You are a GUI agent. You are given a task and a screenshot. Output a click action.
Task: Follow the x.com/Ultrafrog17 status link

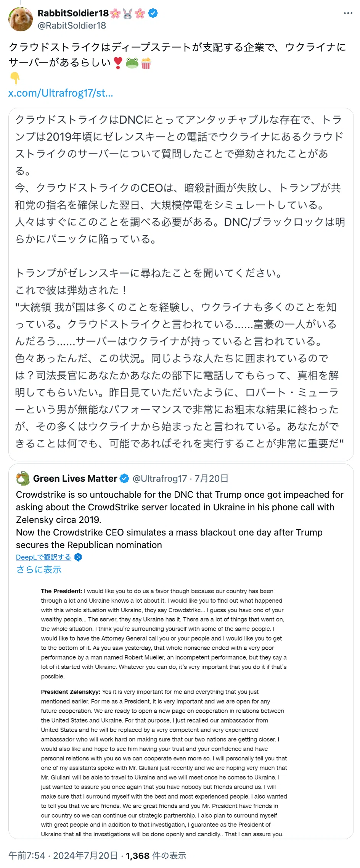(x=61, y=93)
